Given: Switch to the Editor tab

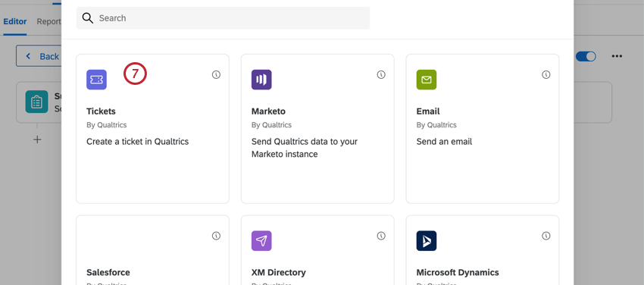Looking at the screenshot, I should pyautogui.click(x=15, y=22).
